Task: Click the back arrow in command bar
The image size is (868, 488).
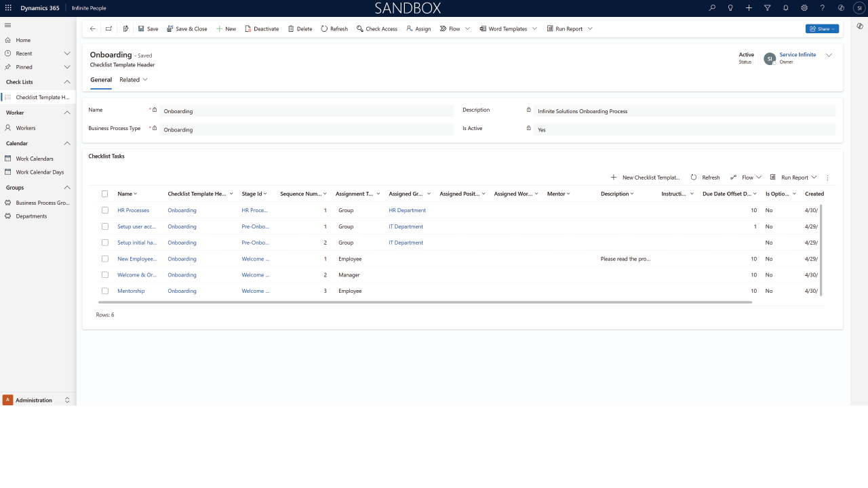Action: tap(93, 29)
